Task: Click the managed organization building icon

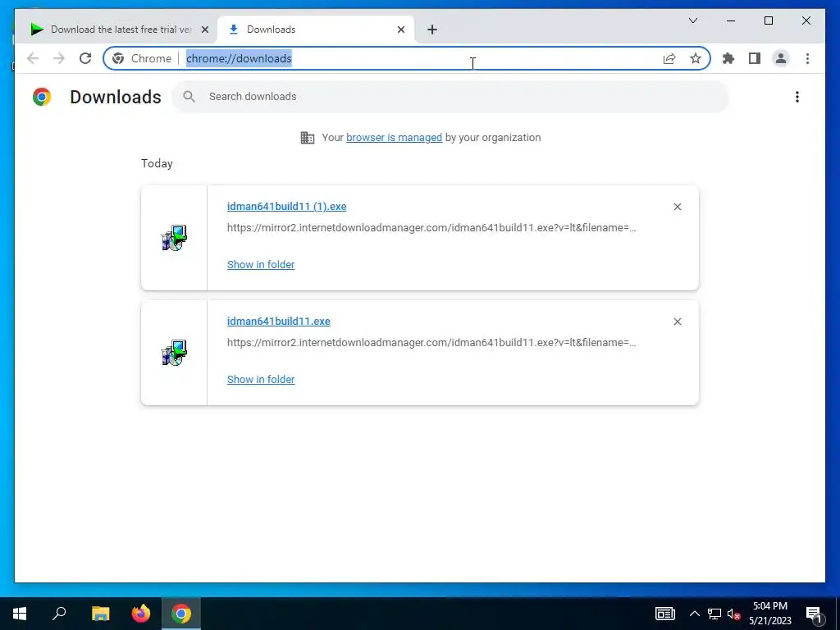Action: click(x=308, y=138)
